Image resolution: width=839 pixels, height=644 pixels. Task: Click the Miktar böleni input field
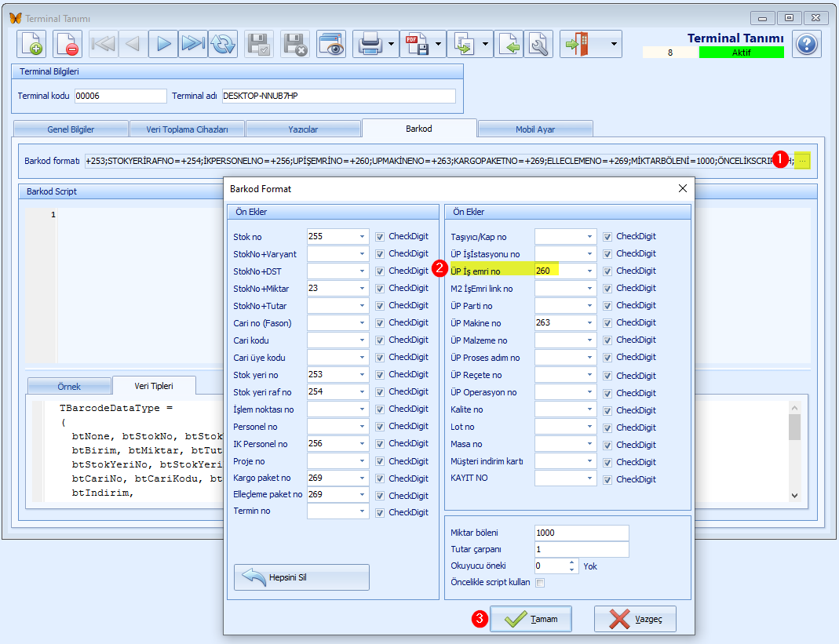(x=582, y=533)
